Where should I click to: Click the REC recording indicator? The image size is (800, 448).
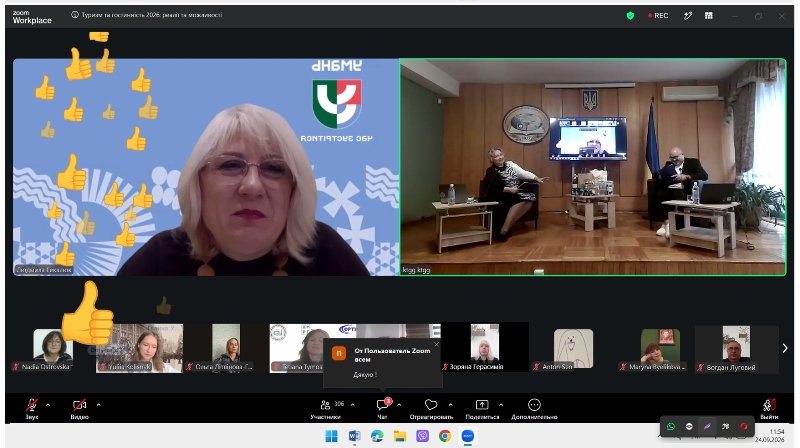point(658,16)
